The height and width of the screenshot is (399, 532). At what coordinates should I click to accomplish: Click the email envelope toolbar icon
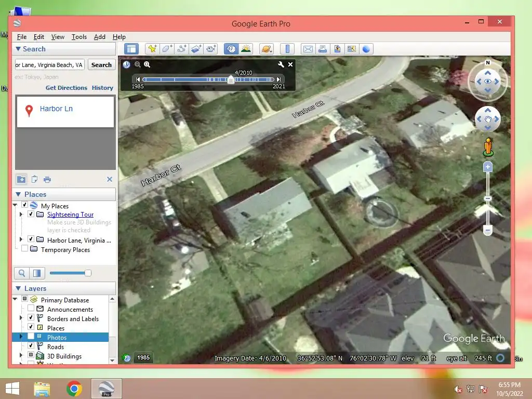coord(308,49)
